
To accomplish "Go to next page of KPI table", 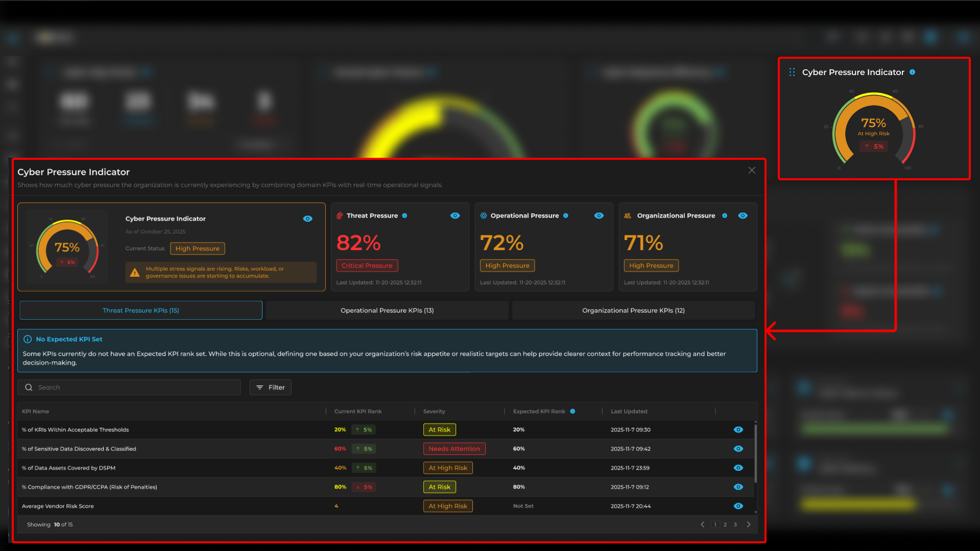I will (749, 524).
